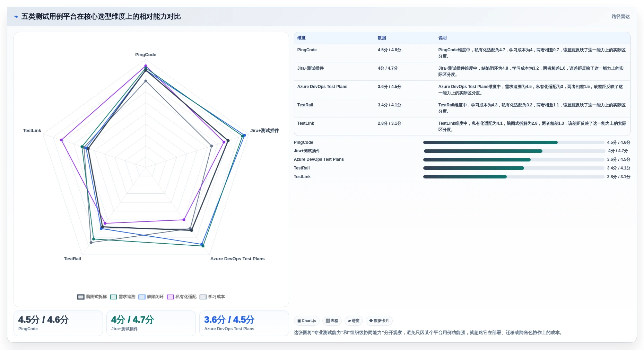644x350 pixels.
Task: Click the 3.6分 / 4.5分 table cell
Action: click(390, 87)
